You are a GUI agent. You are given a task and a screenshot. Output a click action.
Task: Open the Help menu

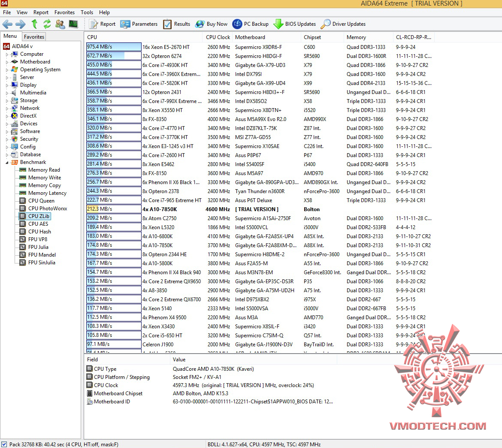(104, 12)
